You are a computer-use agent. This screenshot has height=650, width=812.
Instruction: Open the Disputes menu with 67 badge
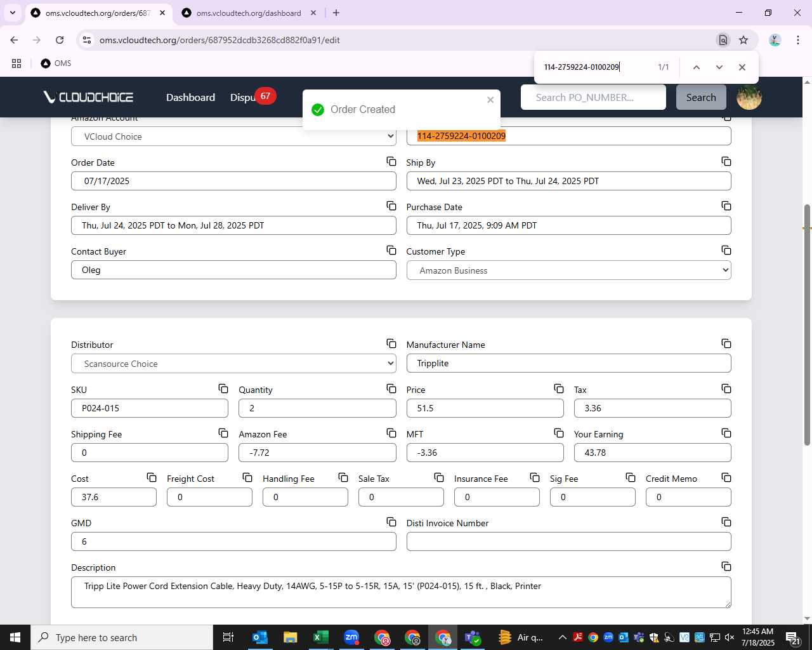click(252, 97)
